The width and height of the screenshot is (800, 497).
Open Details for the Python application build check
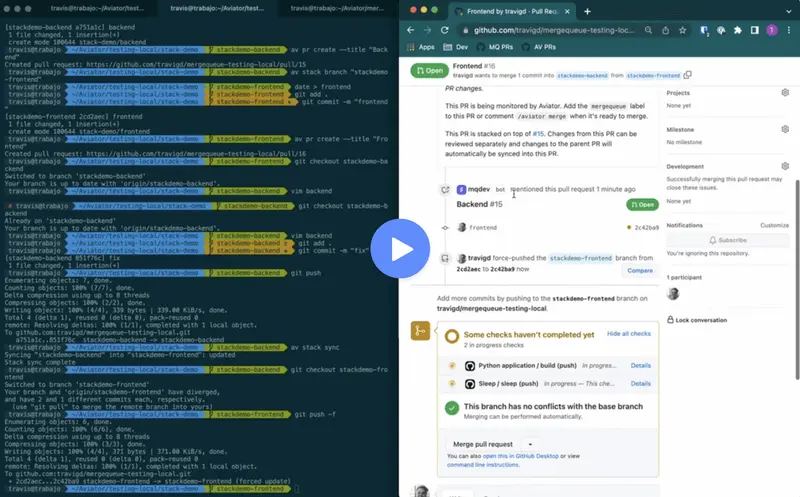(x=640, y=365)
